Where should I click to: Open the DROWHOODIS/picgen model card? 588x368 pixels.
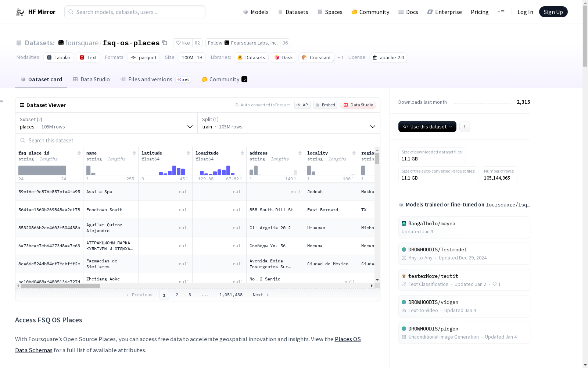click(464, 333)
